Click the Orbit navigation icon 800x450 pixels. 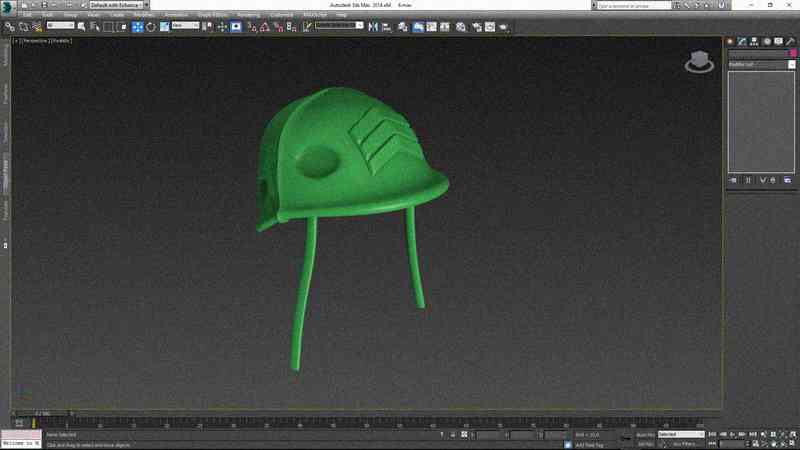(x=783, y=444)
